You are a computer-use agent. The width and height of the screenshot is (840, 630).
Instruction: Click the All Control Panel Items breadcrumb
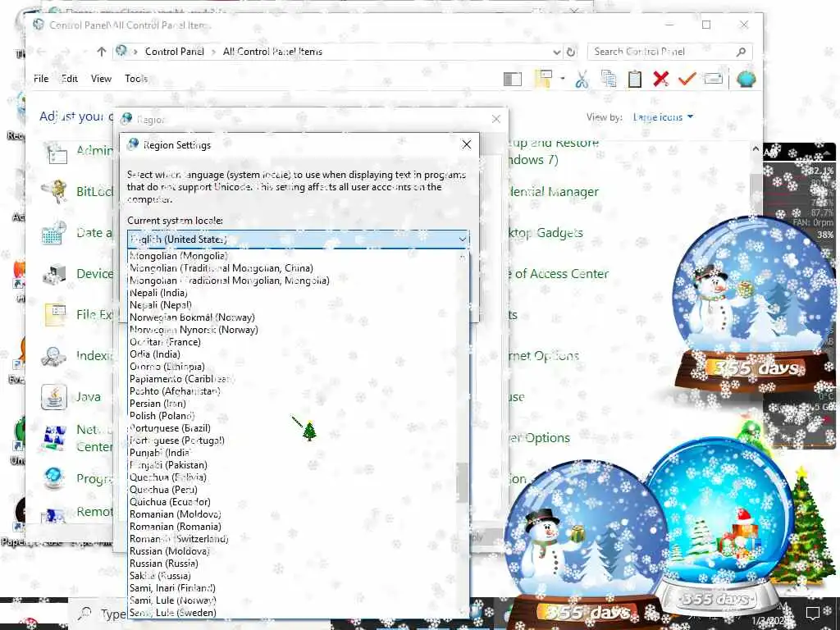click(x=272, y=52)
